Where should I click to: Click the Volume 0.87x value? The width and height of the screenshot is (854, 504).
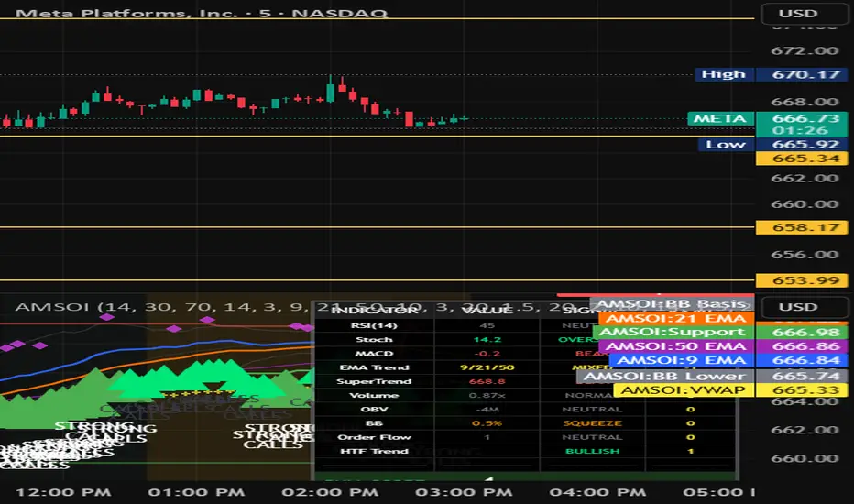(x=487, y=396)
